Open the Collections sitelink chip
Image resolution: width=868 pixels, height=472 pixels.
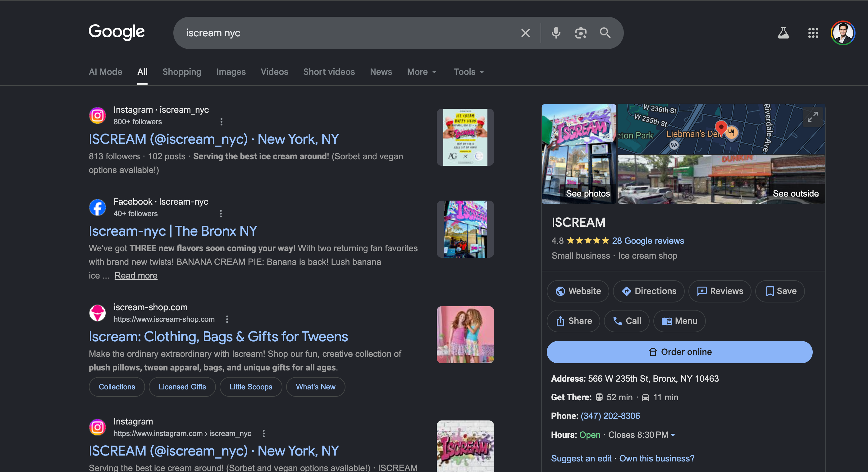117,387
